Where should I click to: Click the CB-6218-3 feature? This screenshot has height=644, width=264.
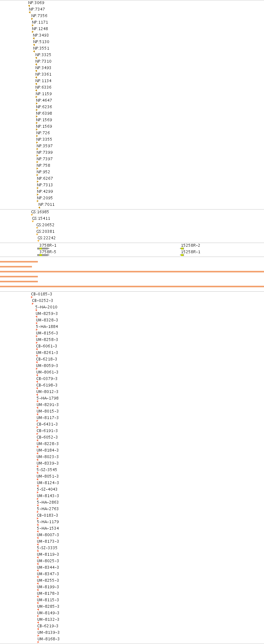pos(47,359)
